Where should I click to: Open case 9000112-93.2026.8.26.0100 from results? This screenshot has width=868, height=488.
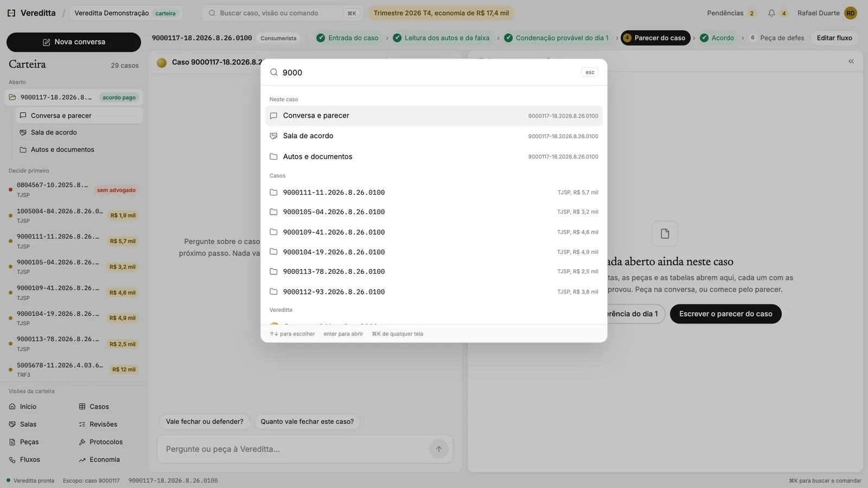434,292
